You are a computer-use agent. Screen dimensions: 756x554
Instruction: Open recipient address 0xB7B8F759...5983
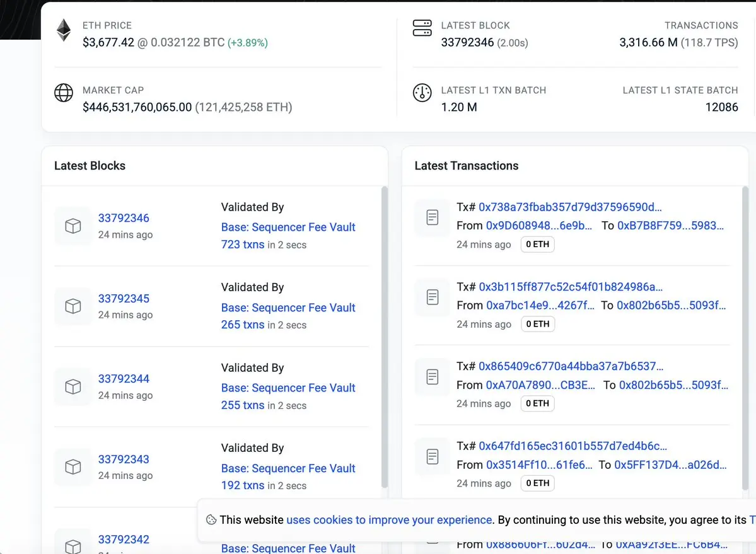pyautogui.click(x=670, y=226)
